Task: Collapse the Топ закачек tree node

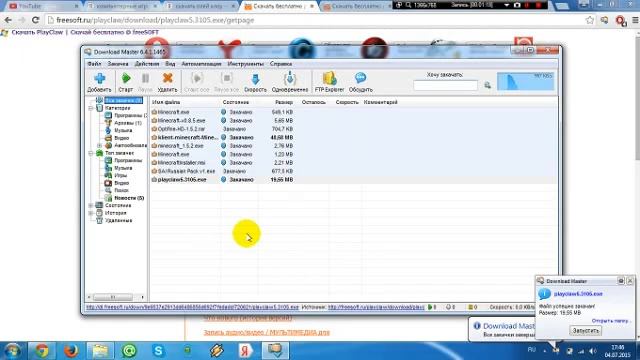Action: click(x=91, y=153)
